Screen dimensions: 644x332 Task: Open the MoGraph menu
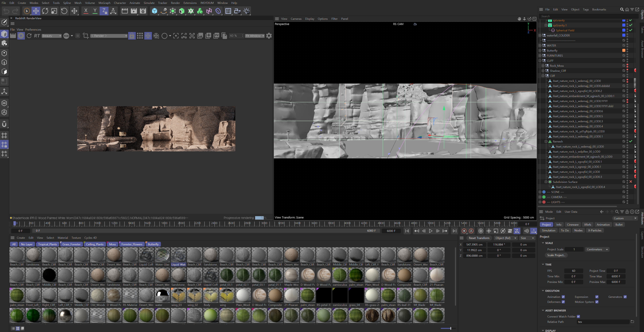click(104, 3)
